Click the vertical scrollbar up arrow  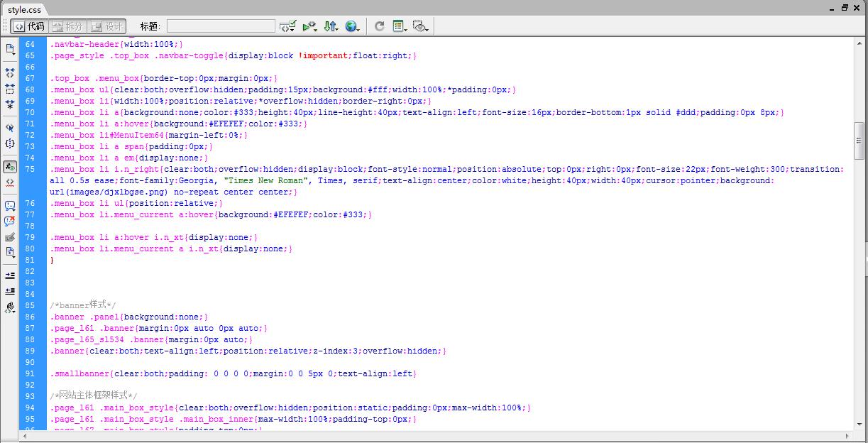[x=859, y=43]
